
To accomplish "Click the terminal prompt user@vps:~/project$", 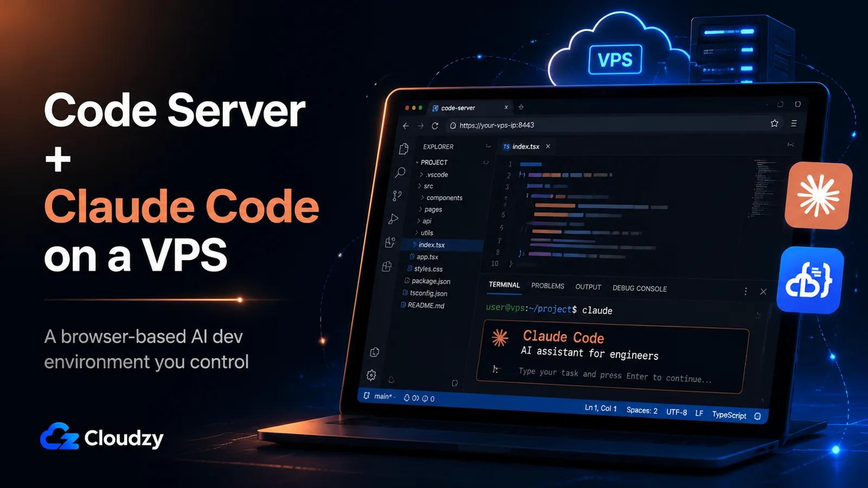I will [x=531, y=308].
